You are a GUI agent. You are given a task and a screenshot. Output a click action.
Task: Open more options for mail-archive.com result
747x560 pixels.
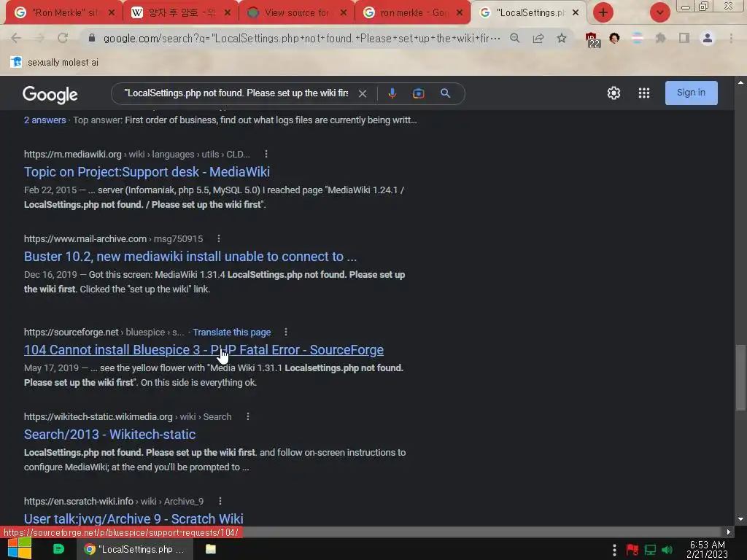click(218, 238)
